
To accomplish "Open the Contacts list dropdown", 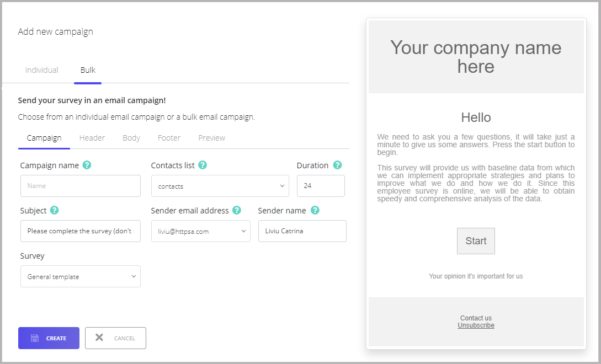I will (220, 186).
